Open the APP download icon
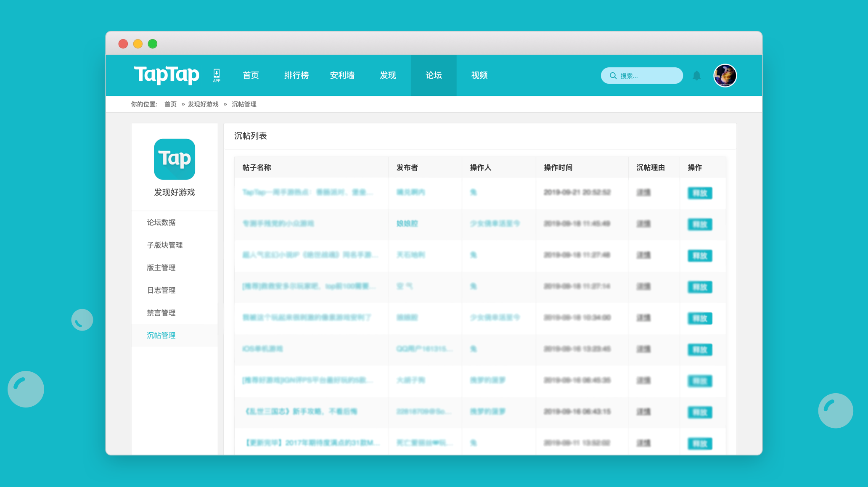868x487 pixels. (x=217, y=75)
